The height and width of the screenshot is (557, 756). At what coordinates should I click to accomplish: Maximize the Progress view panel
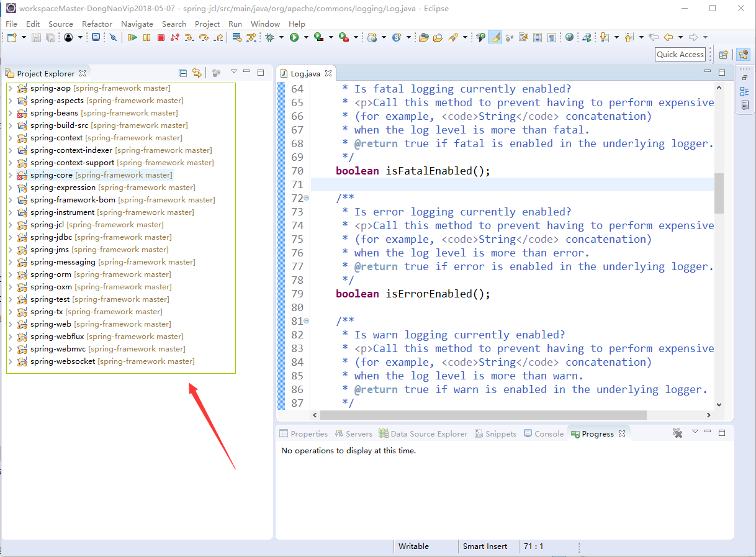pos(722,433)
